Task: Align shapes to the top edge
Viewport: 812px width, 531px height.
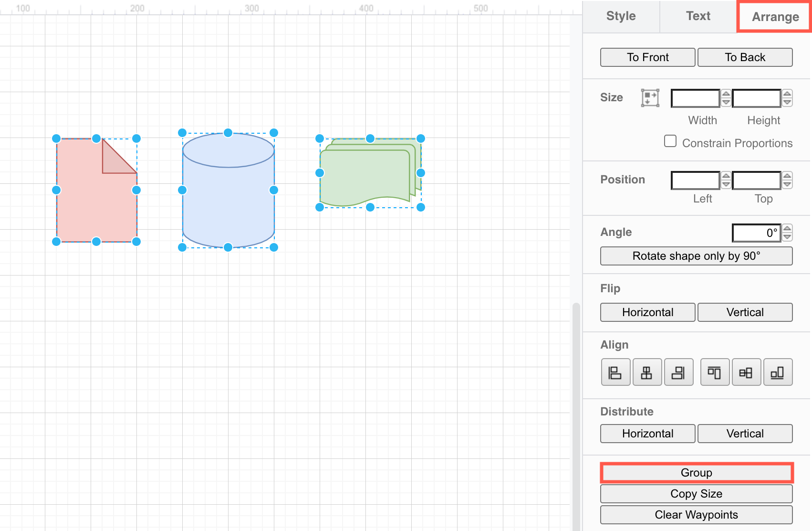Action: (714, 372)
